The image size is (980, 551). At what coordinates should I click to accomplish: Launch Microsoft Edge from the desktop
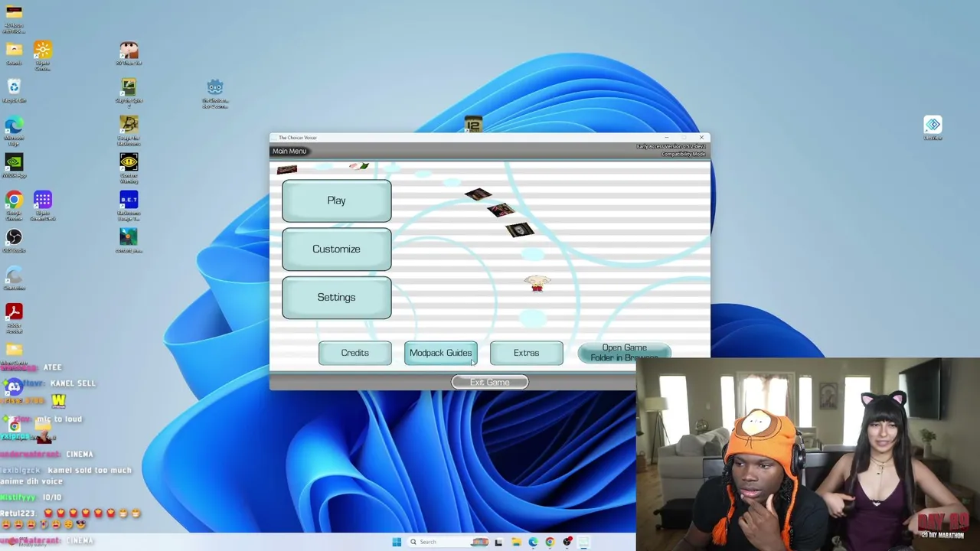pyautogui.click(x=14, y=130)
